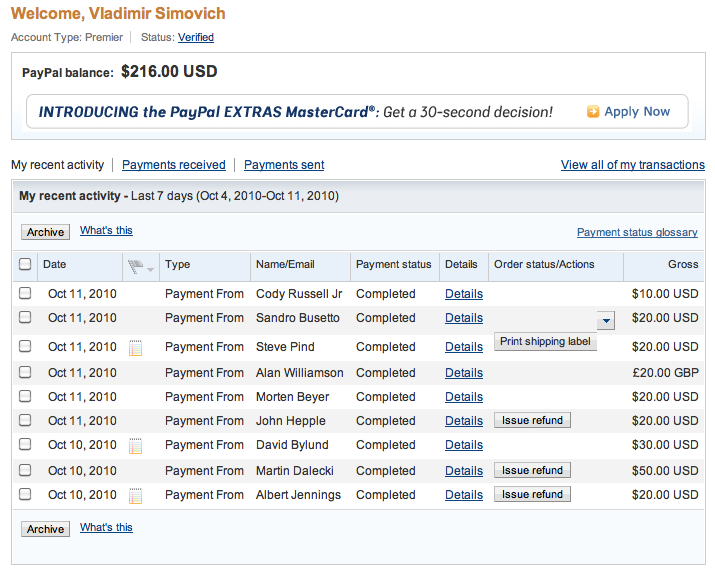Click the top Archive button
The image size is (715, 576).
[46, 232]
